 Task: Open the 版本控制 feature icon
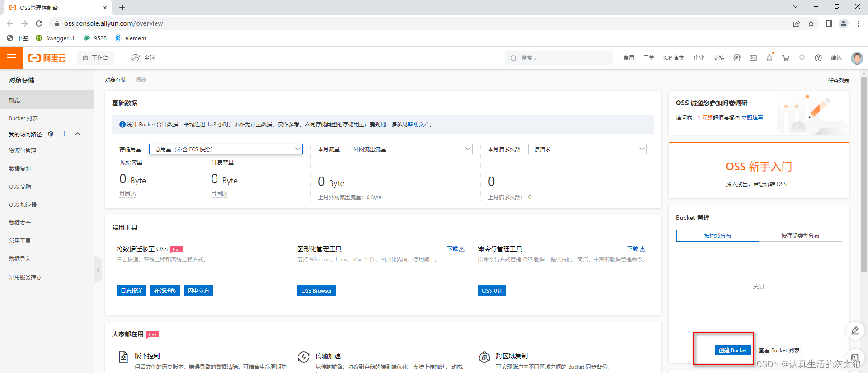pyautogui.click(x=123, y=357)
